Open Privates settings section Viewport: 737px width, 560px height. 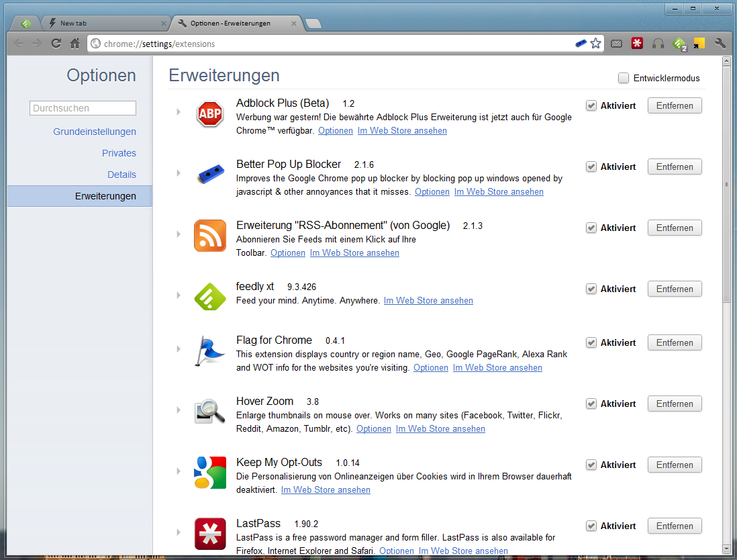119,153
